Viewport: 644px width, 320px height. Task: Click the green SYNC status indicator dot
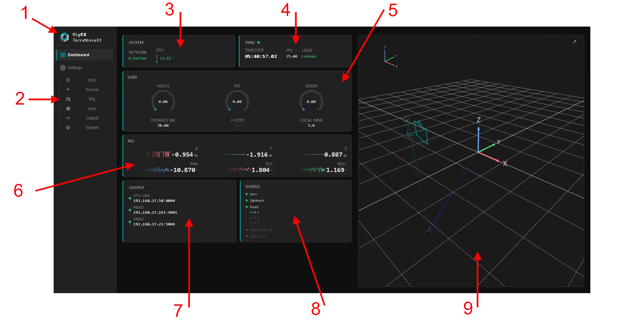click(259, 43)
